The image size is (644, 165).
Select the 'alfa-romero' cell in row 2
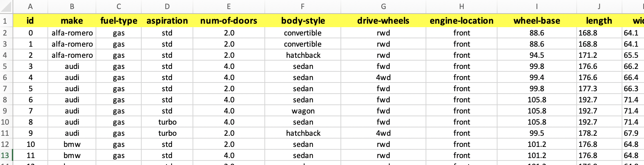point(72,33)
